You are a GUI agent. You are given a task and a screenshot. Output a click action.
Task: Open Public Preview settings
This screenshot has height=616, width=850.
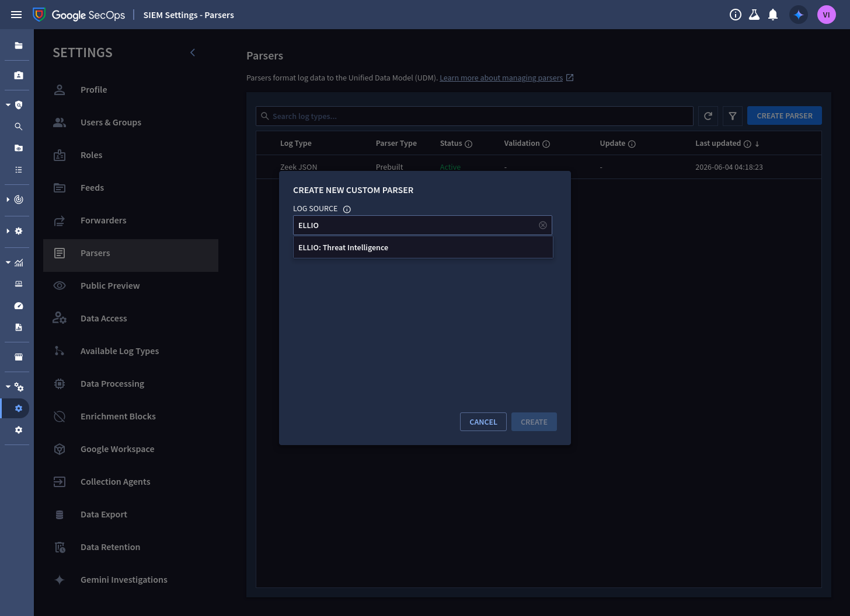click(131, 286)
